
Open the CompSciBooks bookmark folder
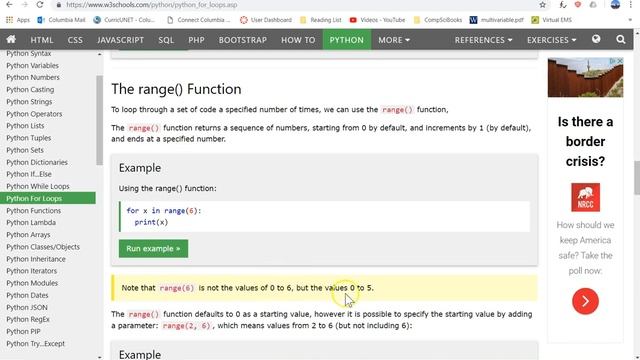coord(438,20)
